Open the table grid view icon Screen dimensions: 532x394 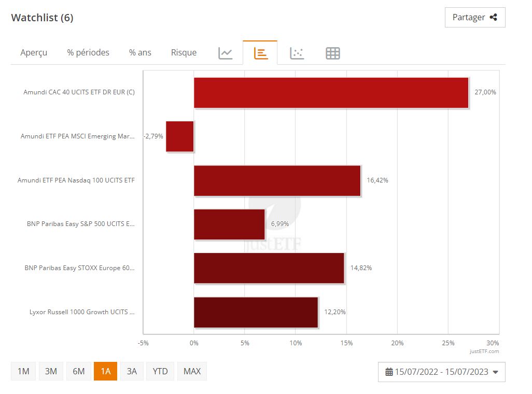pyautogui.click(x=332, y=53)
